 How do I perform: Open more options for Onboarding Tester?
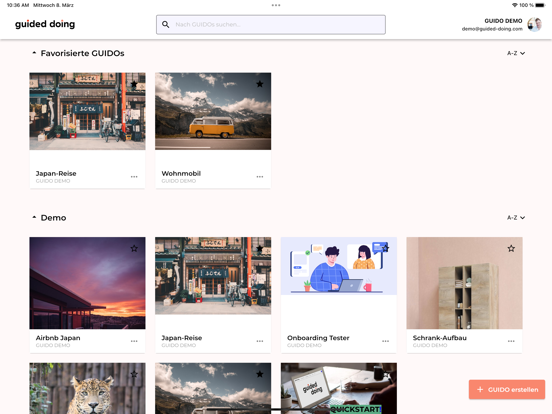point(385,341)
